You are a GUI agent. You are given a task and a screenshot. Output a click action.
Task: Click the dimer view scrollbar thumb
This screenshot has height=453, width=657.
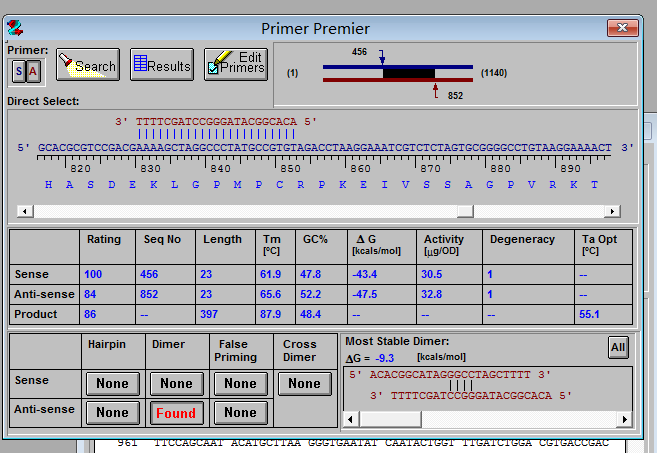tap(390, 419)
